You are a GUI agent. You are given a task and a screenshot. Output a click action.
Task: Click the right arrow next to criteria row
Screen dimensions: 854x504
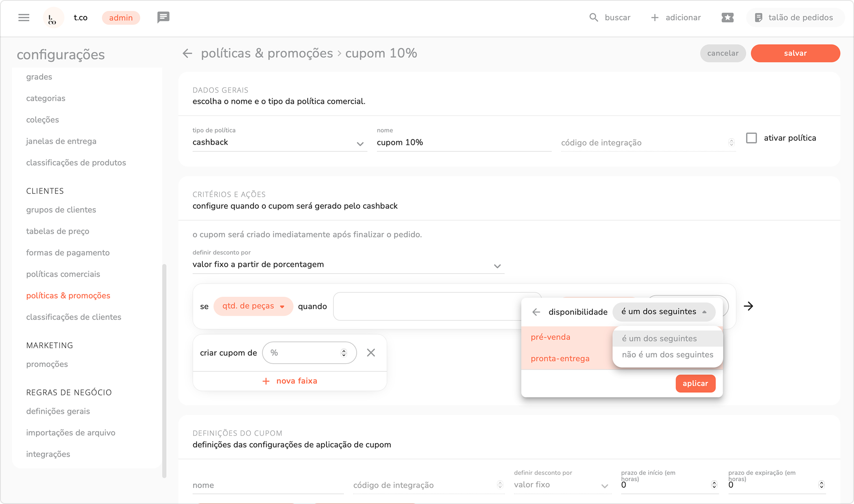point(748,306)
